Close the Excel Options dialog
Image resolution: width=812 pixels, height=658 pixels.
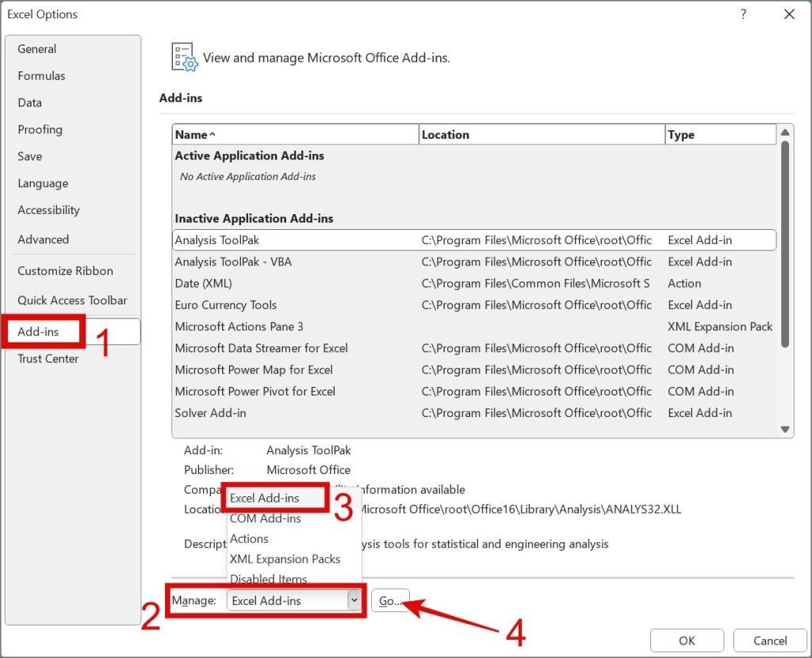tap(789, 14)
